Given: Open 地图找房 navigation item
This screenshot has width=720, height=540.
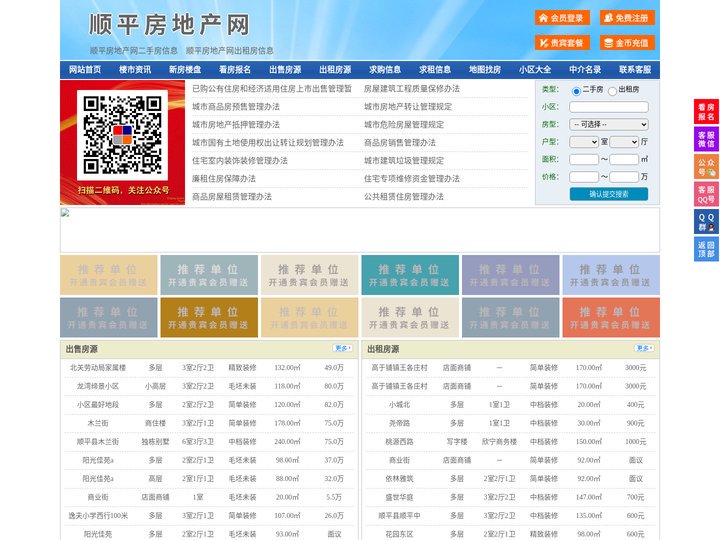Looking at the screenshot, I should 485,70.
